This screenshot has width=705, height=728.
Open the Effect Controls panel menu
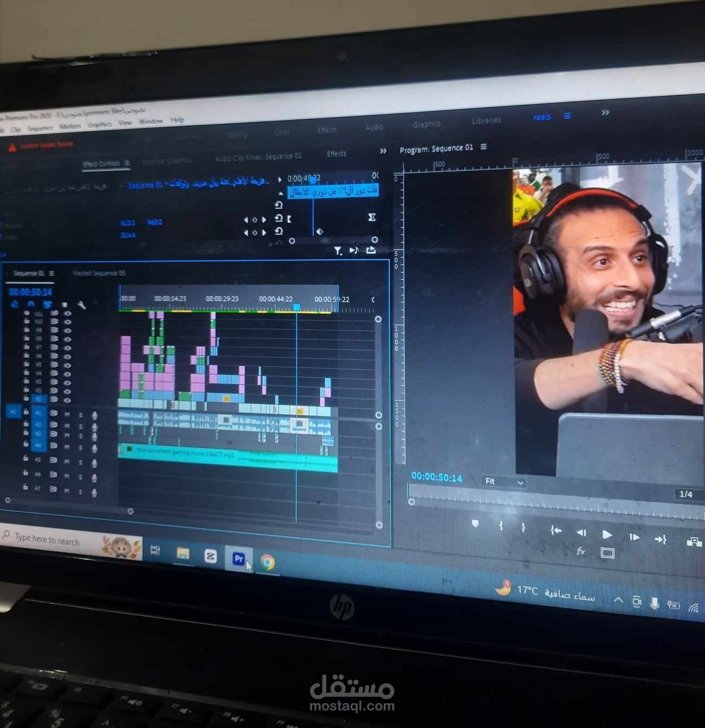click(x=127, y=163)
